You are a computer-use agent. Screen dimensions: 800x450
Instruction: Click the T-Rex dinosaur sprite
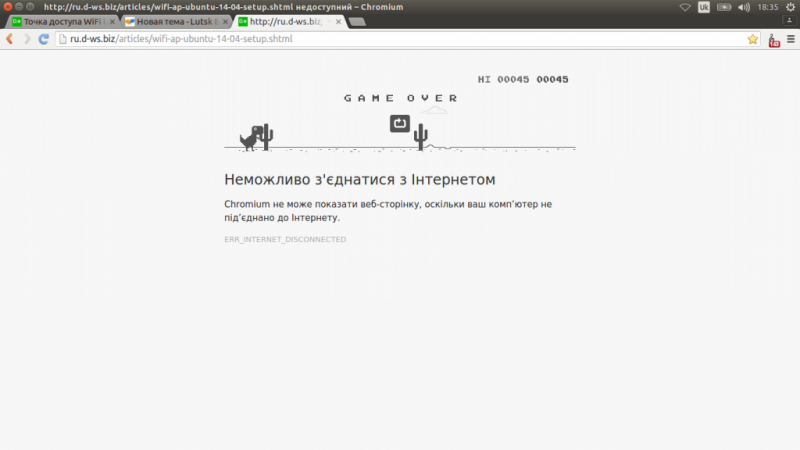pos(251,139)
